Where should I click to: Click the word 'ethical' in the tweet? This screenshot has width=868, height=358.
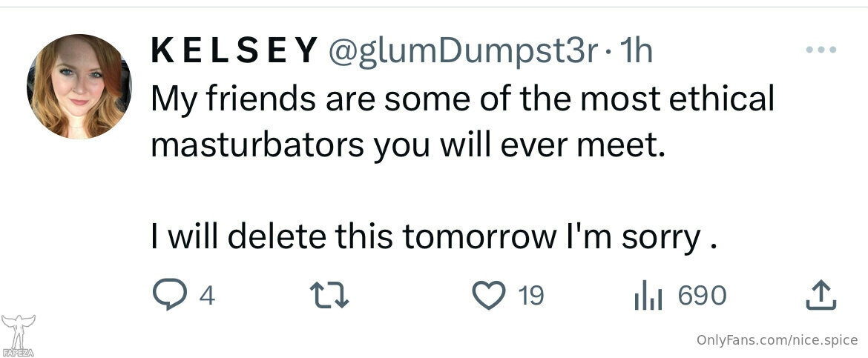721,99
